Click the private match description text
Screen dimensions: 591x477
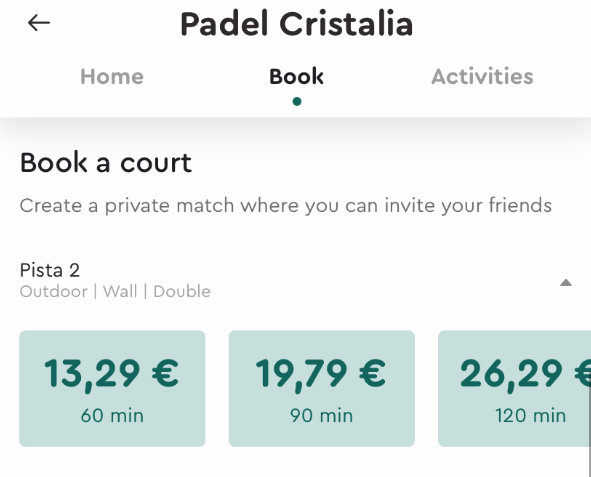pyautogui.click(x=286, y=206)
